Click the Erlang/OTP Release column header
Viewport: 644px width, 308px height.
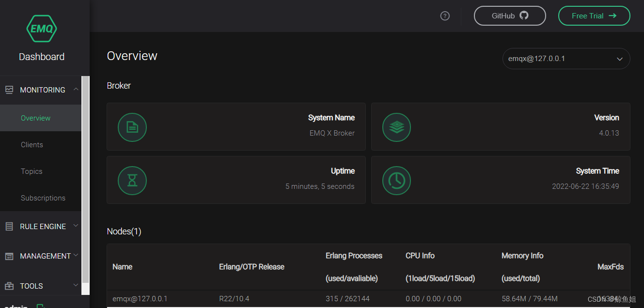[251, 267]
